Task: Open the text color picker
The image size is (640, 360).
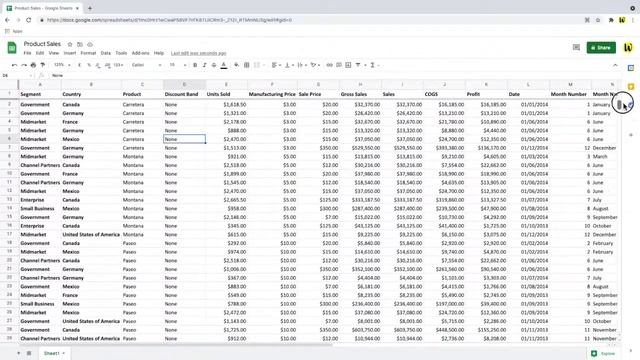Action: click(x=224, y=65)
